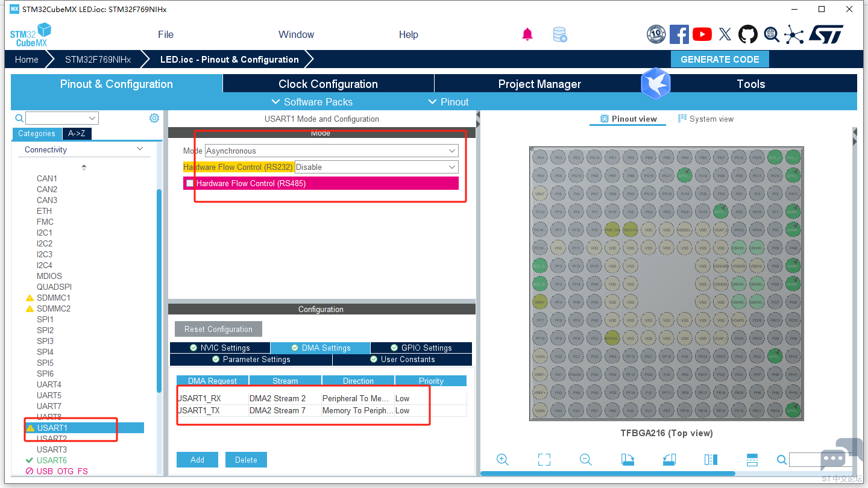868x488 pixels.
Task: Rotate the chip counter-clockwise
Action: coord(669,460)
